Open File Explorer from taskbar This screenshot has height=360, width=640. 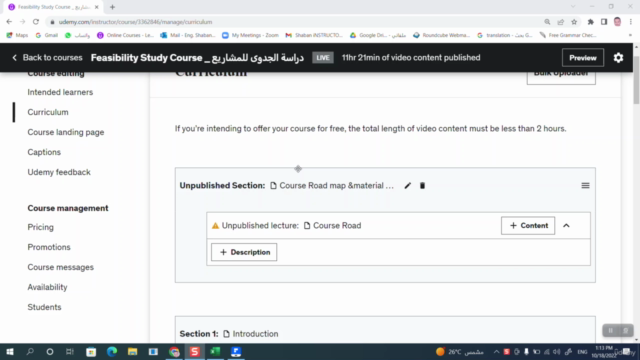pos(133,352)
